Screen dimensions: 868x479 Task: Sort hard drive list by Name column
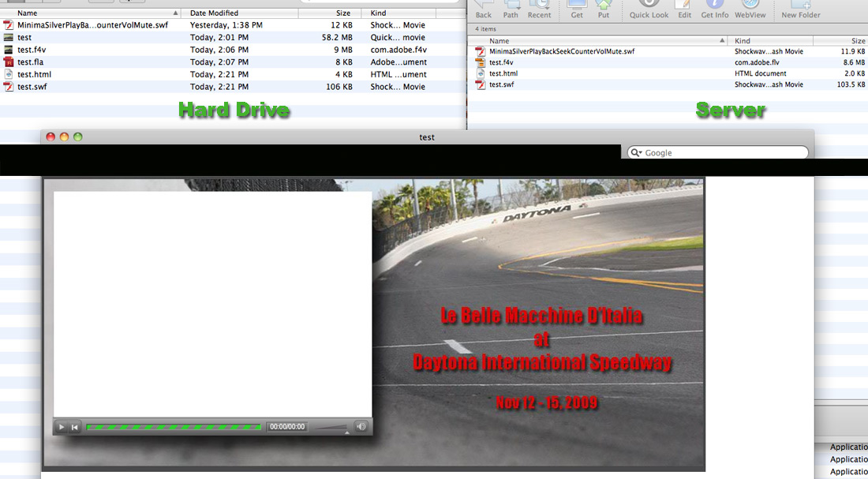tap(92, 13)
